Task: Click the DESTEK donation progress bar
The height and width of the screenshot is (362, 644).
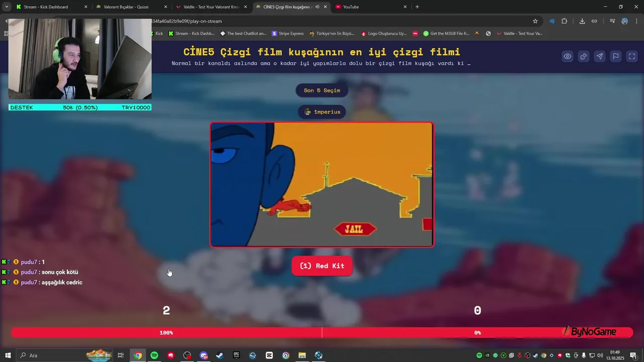Action: 80,108
